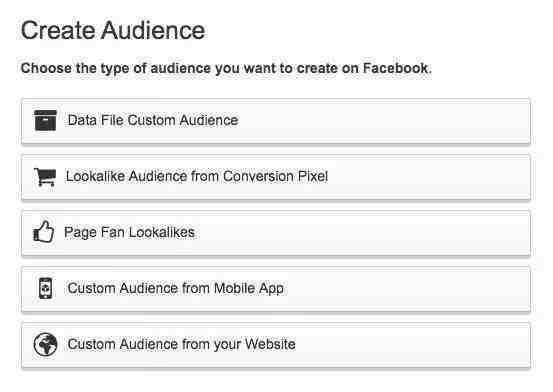Screen dimensions: 553x392
Task: Click the words 'Conversion Pixel' in second option
Action: click(275, 176)
